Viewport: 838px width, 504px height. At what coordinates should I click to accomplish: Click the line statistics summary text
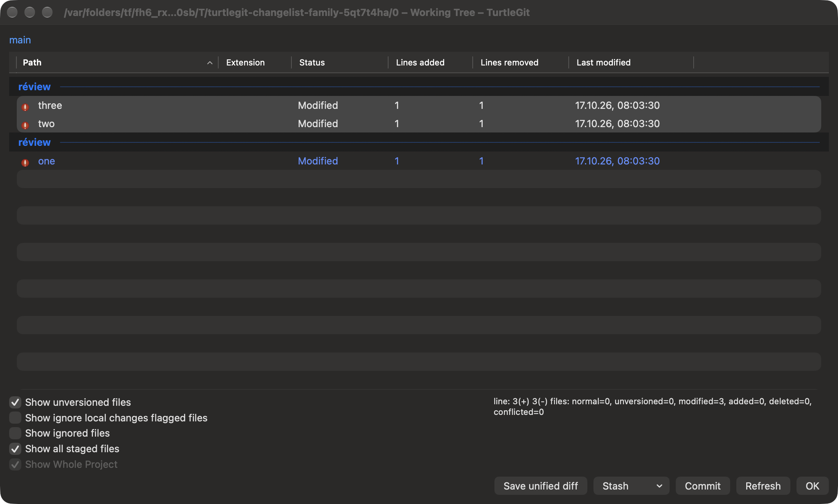click(x=652, y=407)
